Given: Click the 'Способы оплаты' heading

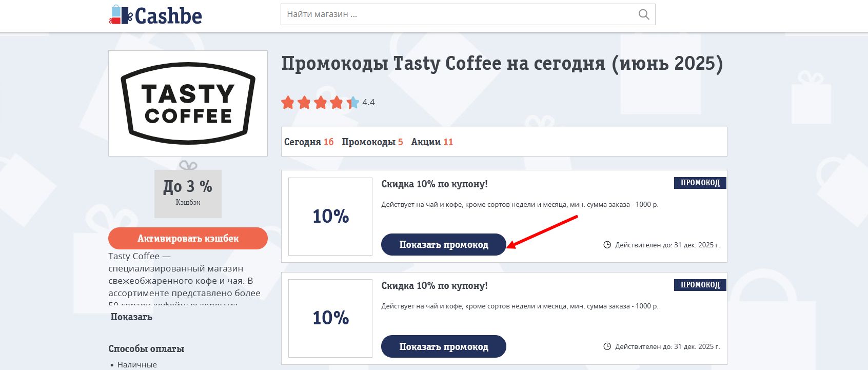Looking at the screenshot, I should (146, 349).
